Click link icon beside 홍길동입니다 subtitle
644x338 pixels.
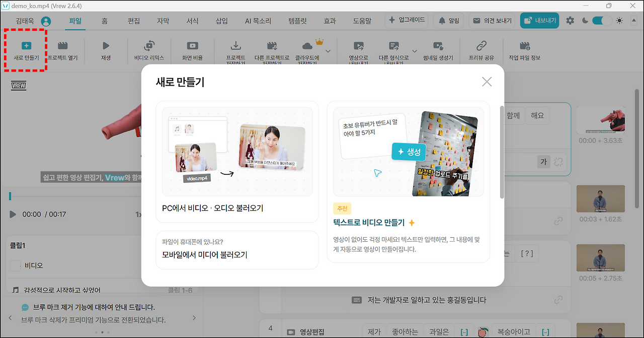(x=558, y=300)
